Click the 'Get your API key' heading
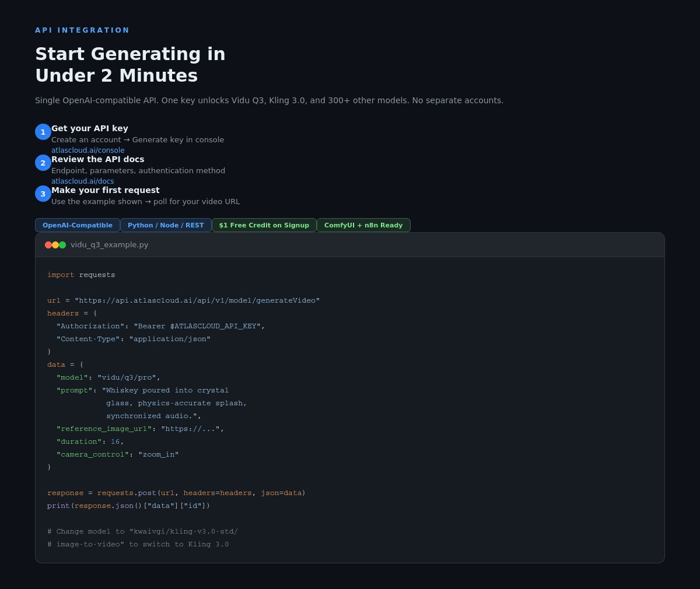The width and height of the screenshot is (700, 589). coord(90,128)
